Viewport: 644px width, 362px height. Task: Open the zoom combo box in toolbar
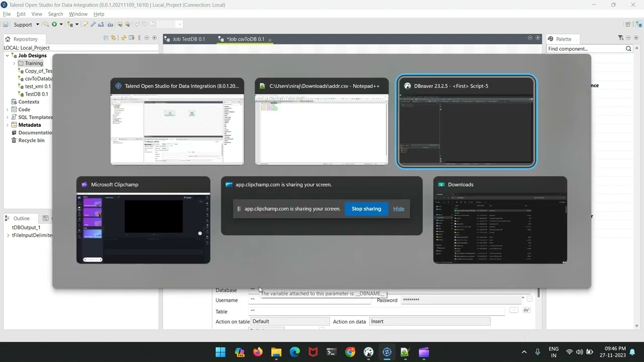pos(170,24)
